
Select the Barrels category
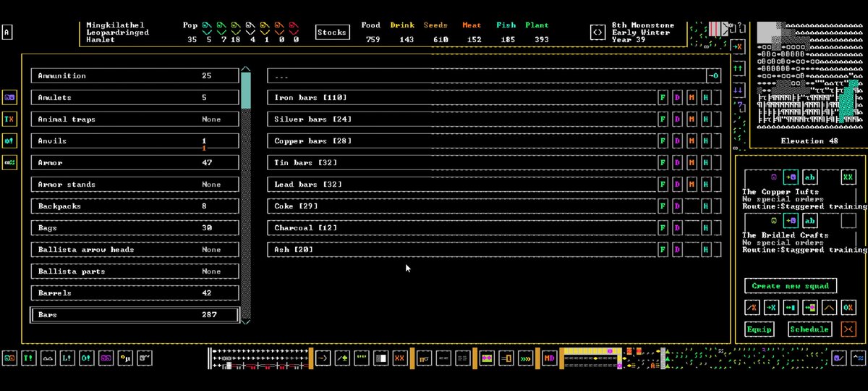click(135, 293)
